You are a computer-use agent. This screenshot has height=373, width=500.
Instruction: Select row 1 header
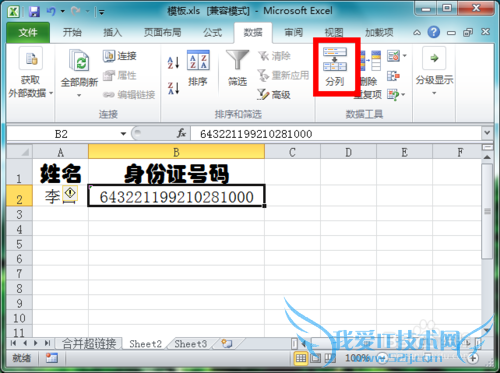(19, 172)
